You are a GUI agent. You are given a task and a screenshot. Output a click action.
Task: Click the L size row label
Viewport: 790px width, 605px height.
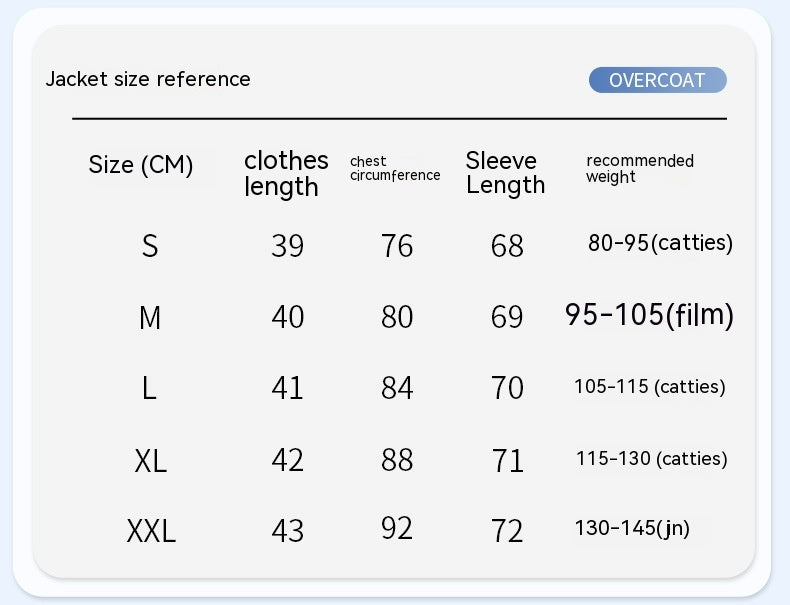pyautogui.click(x=149, y=388)
